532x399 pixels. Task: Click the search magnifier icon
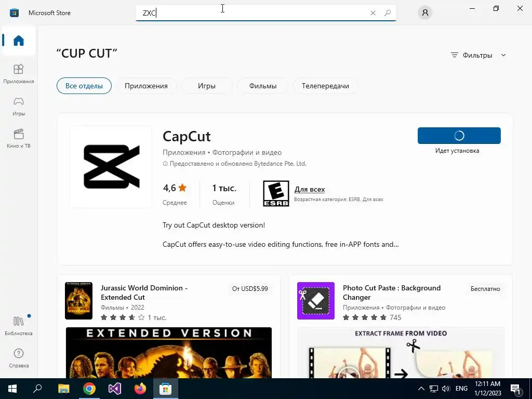point(388,13)
